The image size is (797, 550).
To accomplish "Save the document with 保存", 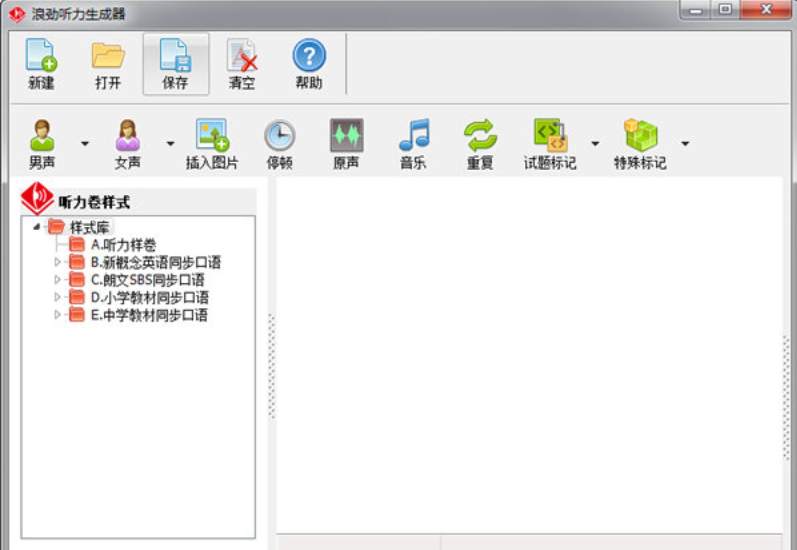I will coord(175,65).
